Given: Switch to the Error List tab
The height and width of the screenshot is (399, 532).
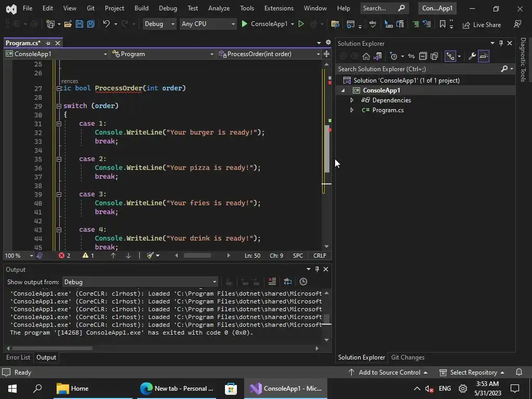Looking at the screenshot, I should pyautogui.click(x=18, y=357).
